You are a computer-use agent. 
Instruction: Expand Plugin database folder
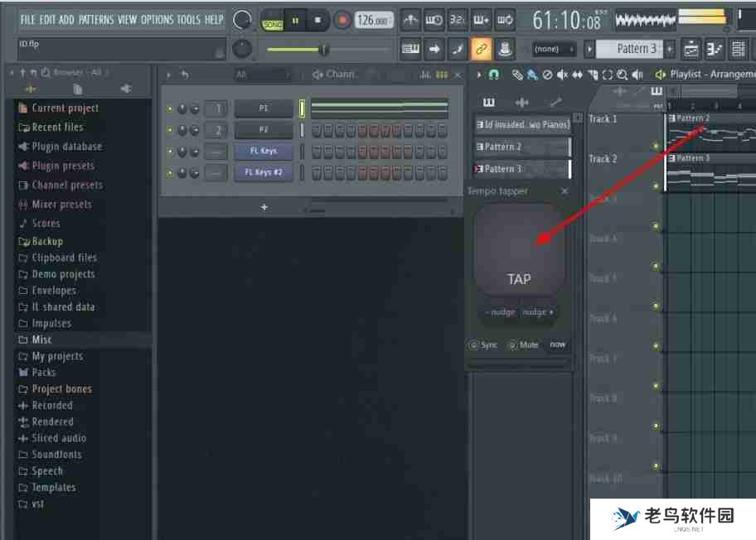[x=60, y=147]
